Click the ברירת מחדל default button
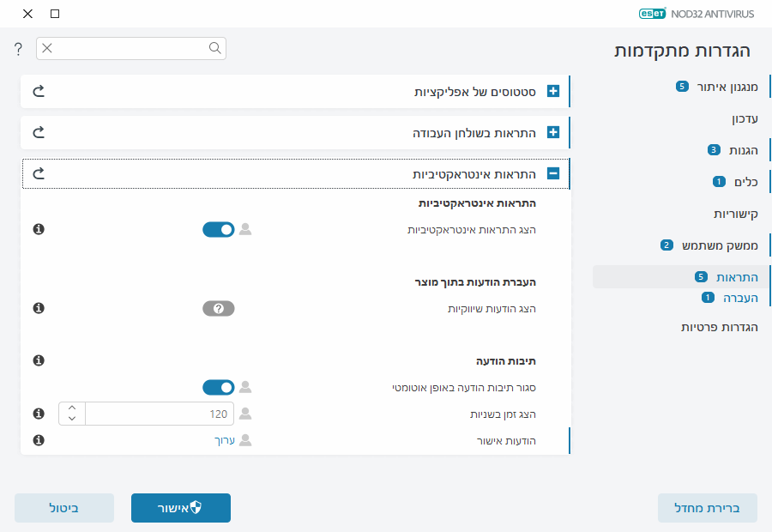The image size is (772, 532). pos(708,508)
